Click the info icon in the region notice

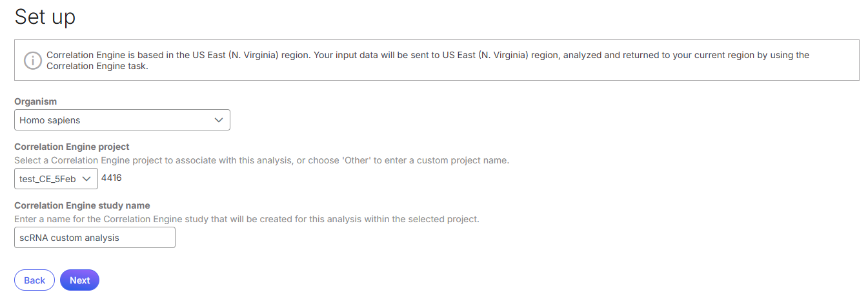pos(32,60)
